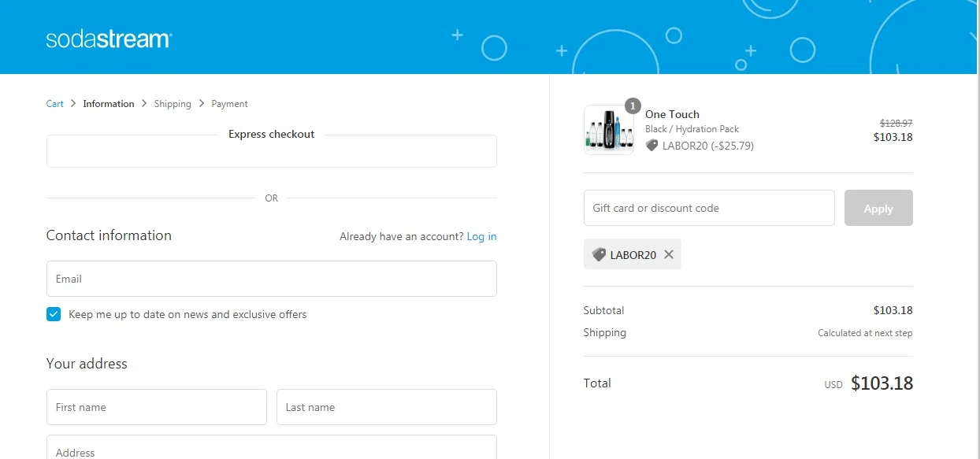Viewport: 980px width, 459px height.
Task: Focus the Gift card or discount code field
Action: (709, 208)
